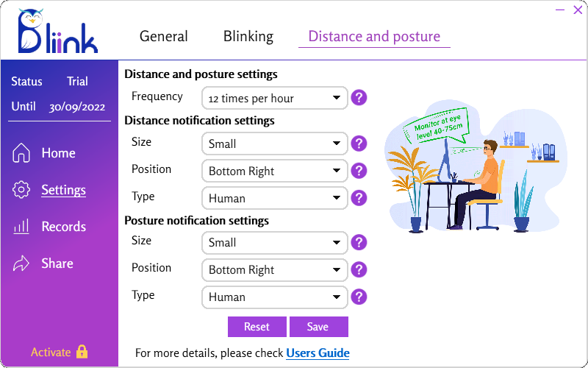Switch to the General tab
The width and height of the screenshot is (588, 368).
coord(164,36)
